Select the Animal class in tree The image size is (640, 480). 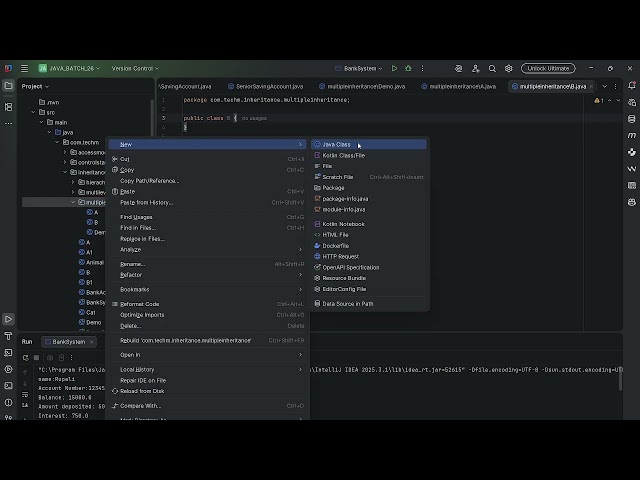pyautogui.click(x=91, y=262)
